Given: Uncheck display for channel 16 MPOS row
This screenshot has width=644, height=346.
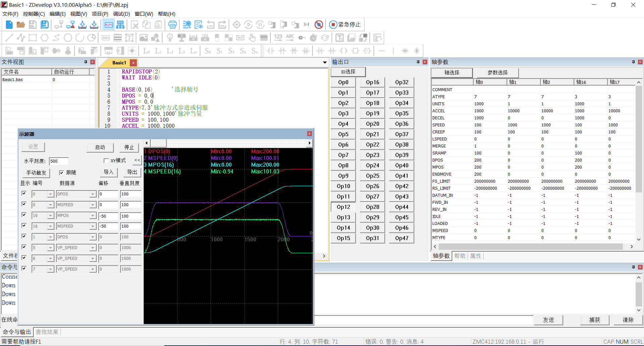Looking at the screenshot, I should [x=24, y=215].
